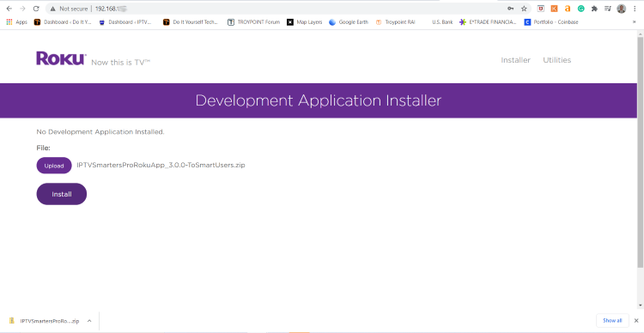This screenshot has height=333, width=644.
Task: Go to the Installer page
Action: point(515,60)
